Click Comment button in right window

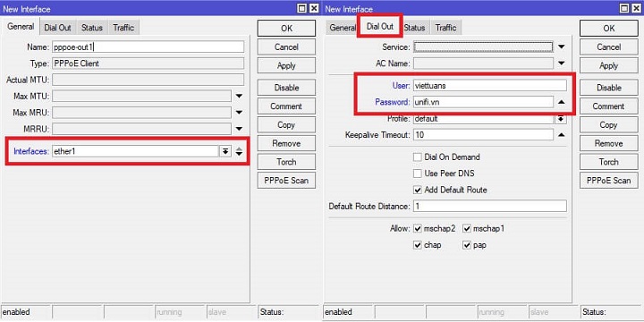tap(609, 106)
